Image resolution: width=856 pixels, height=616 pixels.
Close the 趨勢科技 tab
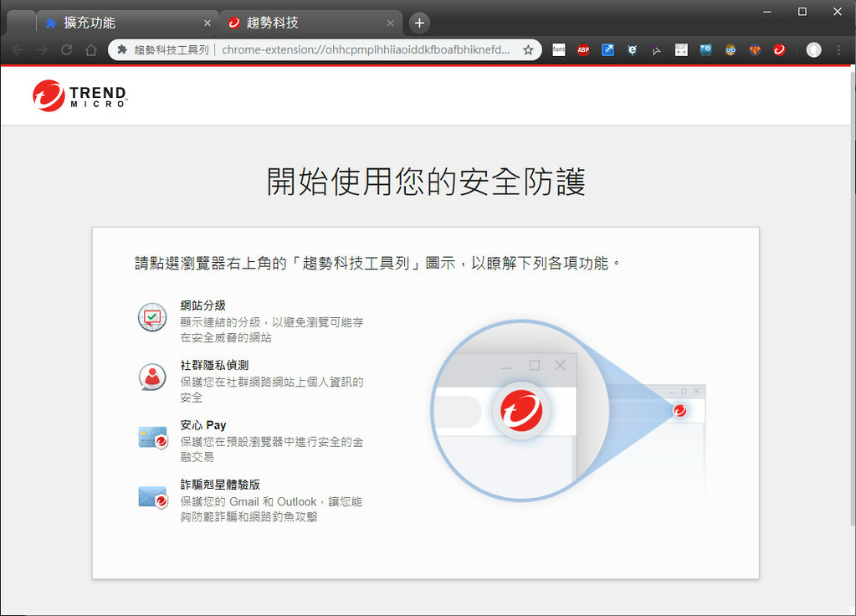390,23
